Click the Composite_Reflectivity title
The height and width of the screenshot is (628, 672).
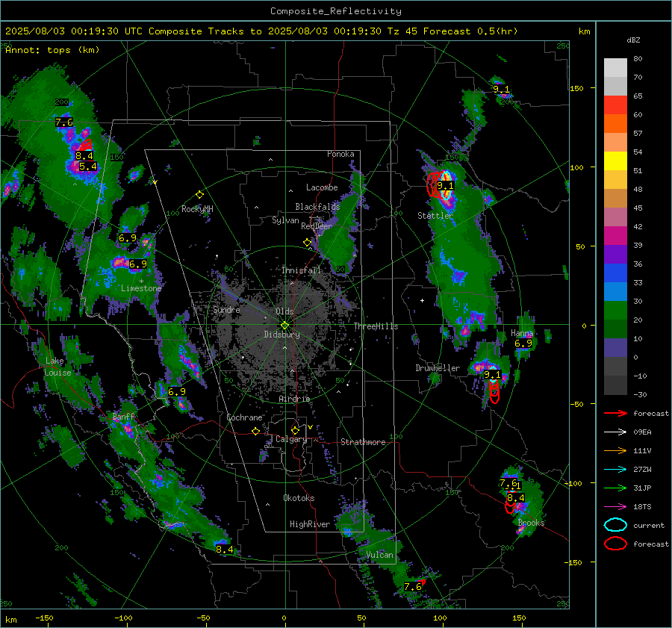point(336,11)
